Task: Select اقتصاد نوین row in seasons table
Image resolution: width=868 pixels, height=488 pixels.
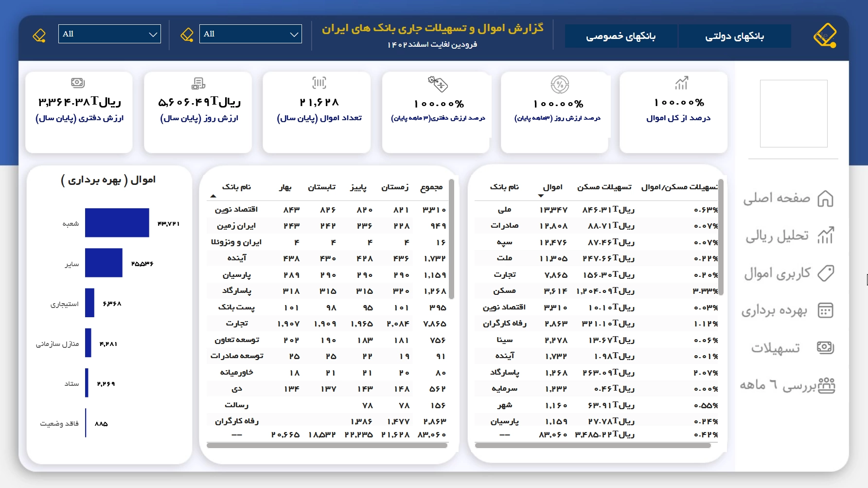Action: tap(327, 210)
